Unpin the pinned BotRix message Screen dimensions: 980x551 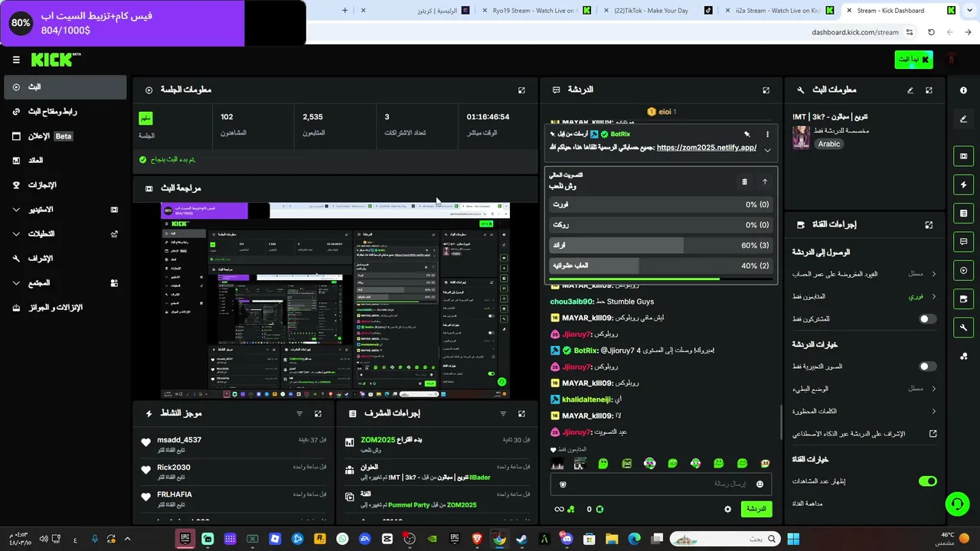(747, 135)
